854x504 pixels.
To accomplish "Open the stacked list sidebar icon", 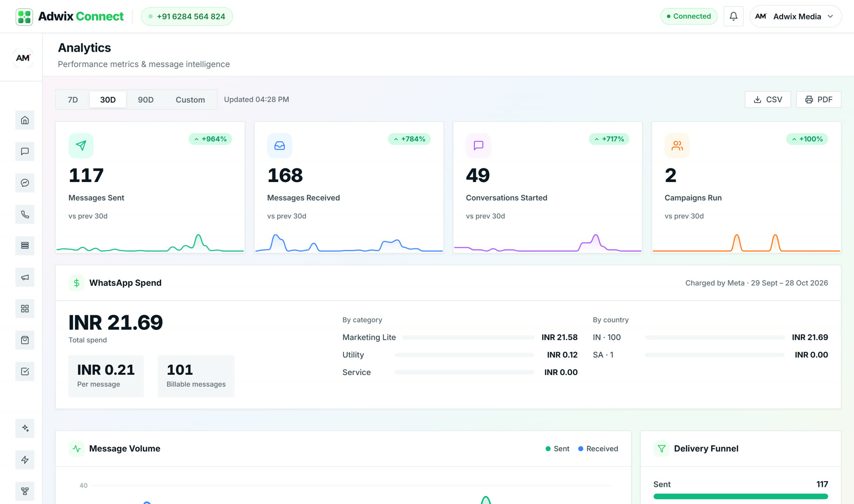I will (25, 246).
